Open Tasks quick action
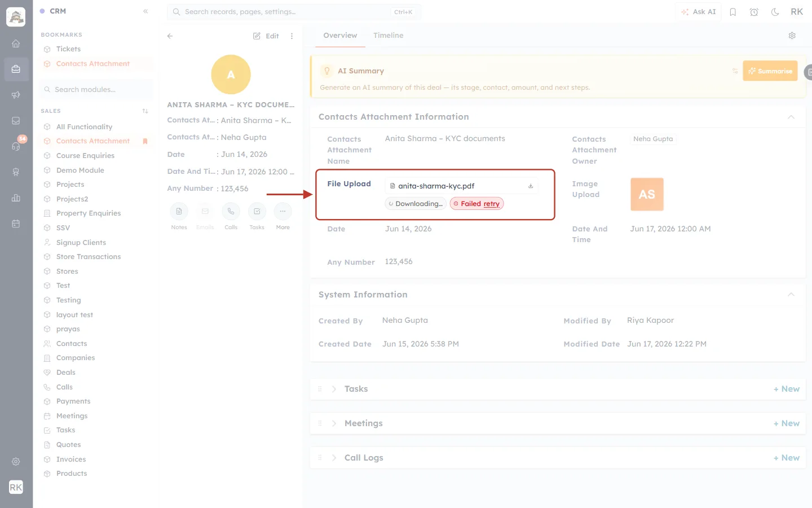812x508 pixels. 257,212
